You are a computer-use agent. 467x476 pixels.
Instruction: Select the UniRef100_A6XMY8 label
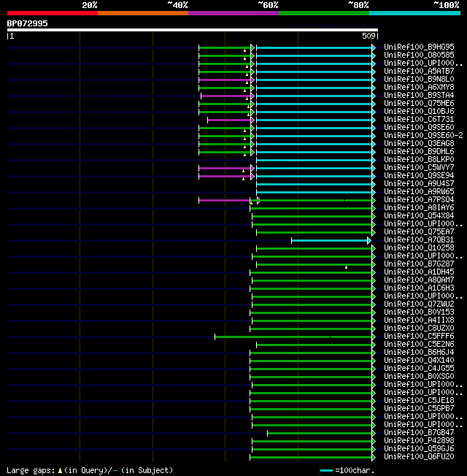[x=419, y=87]
